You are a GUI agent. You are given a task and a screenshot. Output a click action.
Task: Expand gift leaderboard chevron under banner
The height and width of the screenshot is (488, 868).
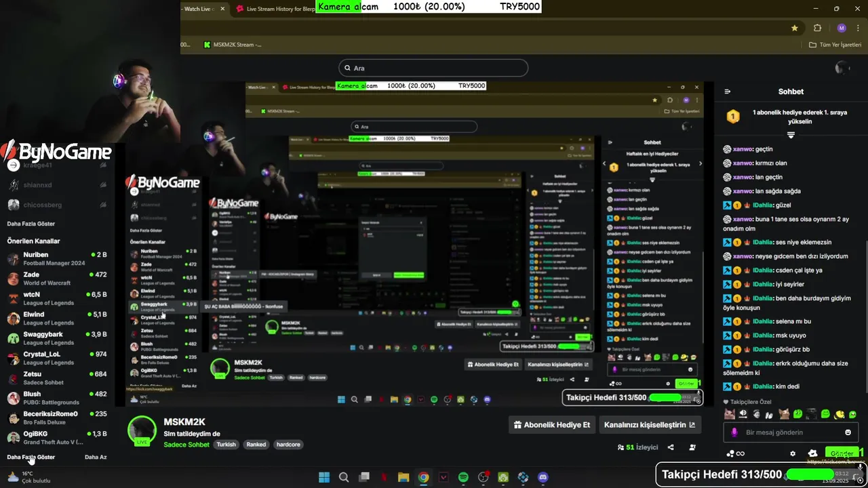coord(791,135)
